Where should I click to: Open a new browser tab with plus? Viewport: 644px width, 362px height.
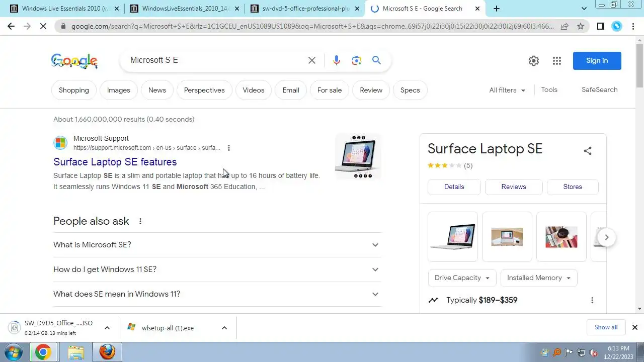497,9
